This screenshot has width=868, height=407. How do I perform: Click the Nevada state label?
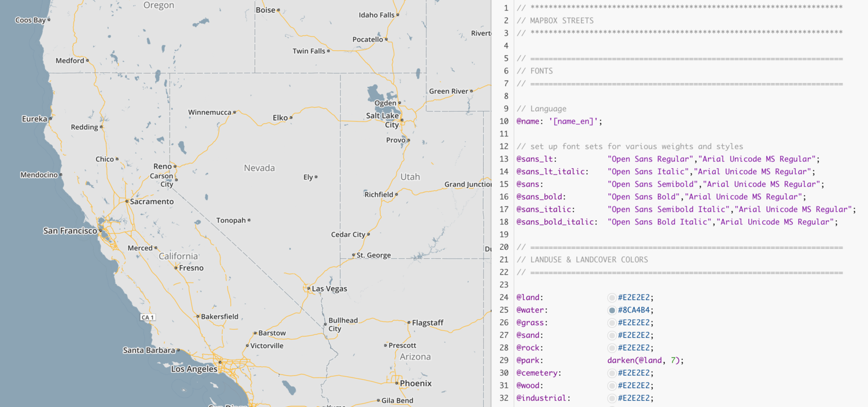[x=259, y=168]
